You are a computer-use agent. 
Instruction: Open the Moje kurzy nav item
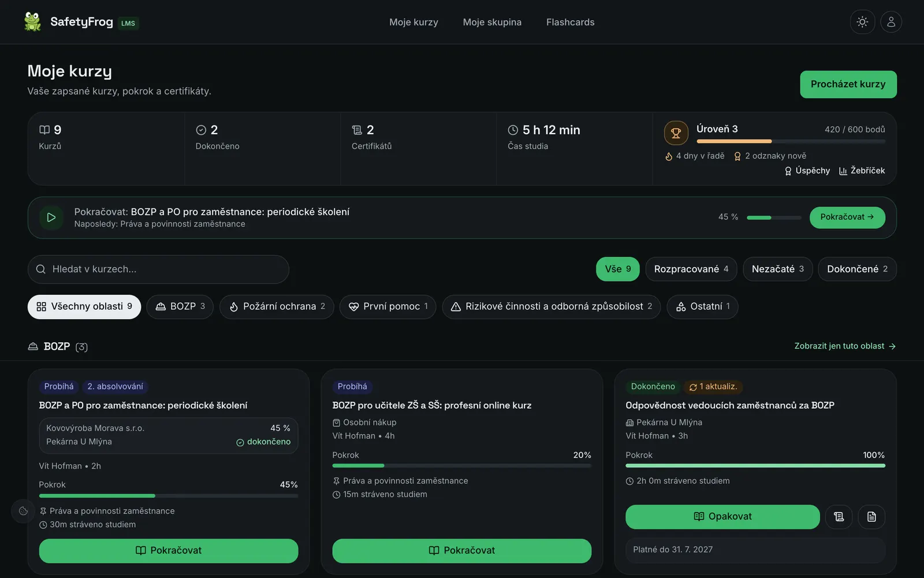coord(413,22)
